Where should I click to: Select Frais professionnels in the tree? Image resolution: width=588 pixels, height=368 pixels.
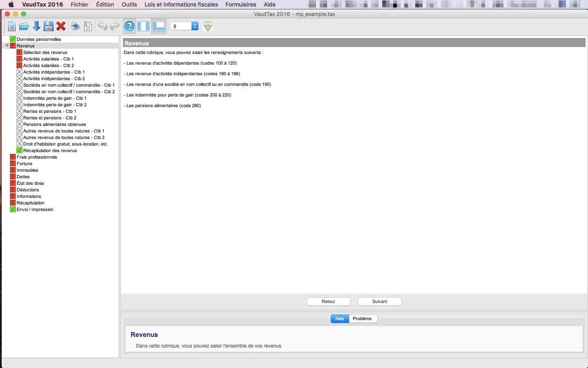37,157
